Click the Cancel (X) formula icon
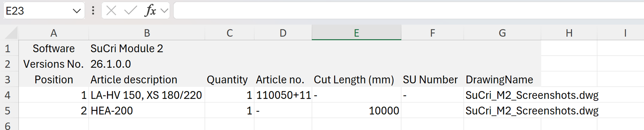644x130 pixels. [111, 11]
